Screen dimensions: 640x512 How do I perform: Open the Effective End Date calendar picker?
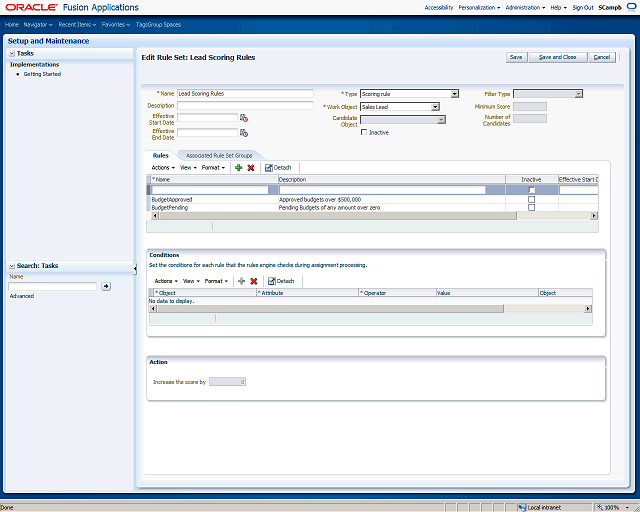tap(244, 133)
